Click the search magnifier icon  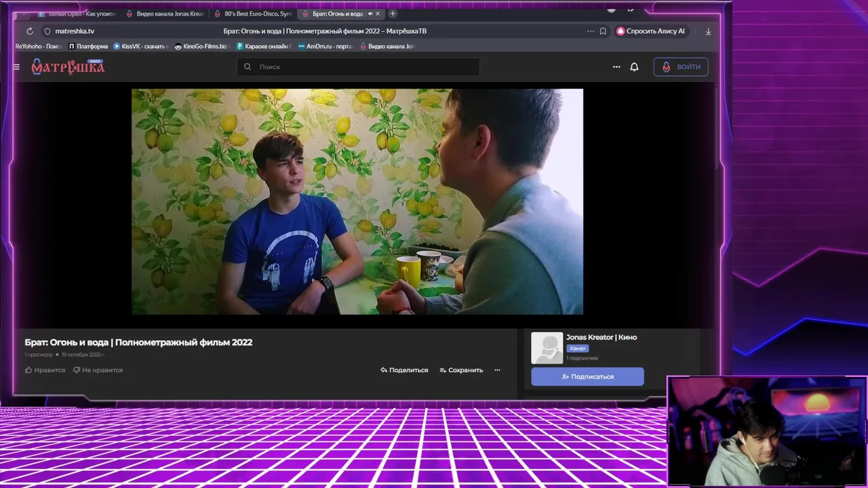pyautogui.click(x=248, y=67)
